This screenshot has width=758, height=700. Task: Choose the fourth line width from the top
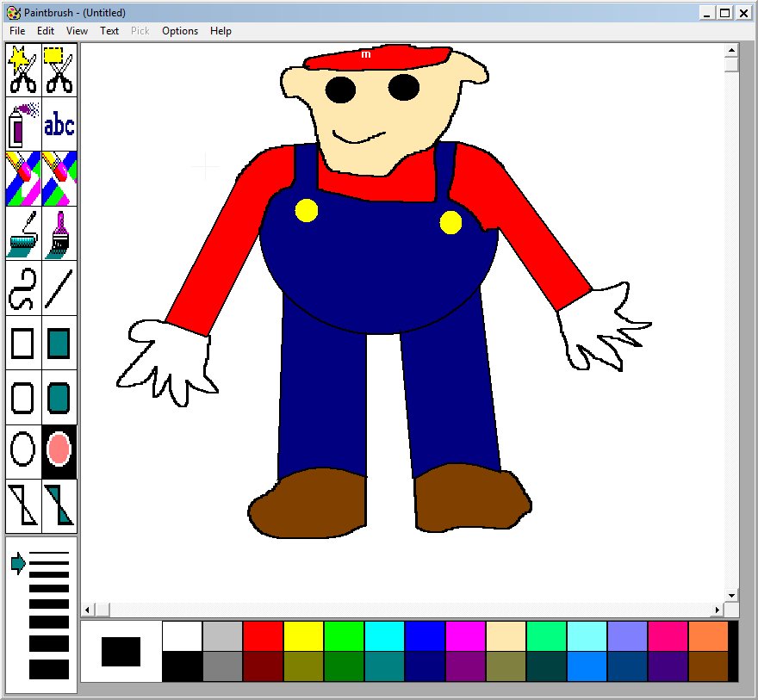click(49, 588)
